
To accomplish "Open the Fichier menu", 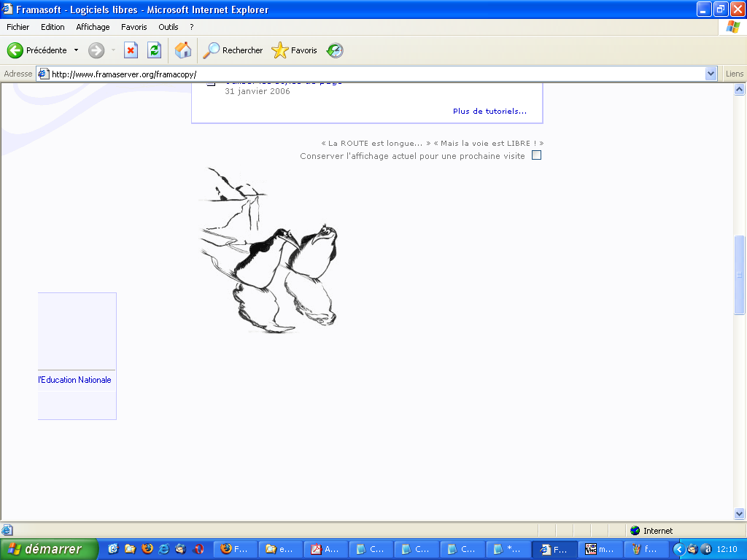I will 18,27.
